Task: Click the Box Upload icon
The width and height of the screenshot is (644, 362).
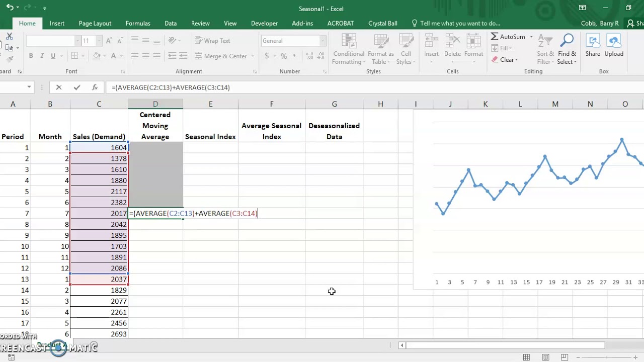Action: [x=614, y=46]
